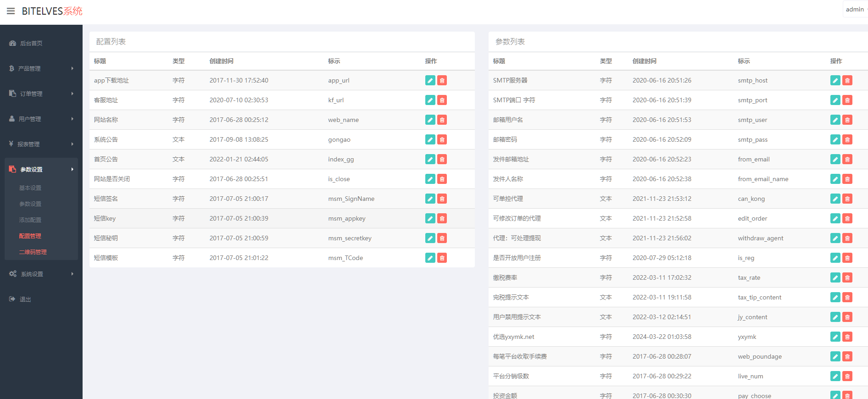
Task: Delete the msm_appkey 短信key entry
Action: pyautogui.click(x=442, y=218)
